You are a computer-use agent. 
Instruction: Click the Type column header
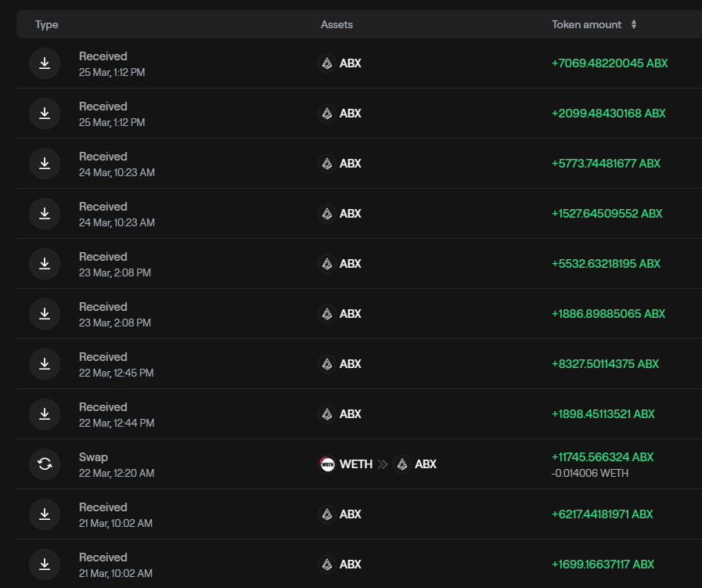pos(46,25)
